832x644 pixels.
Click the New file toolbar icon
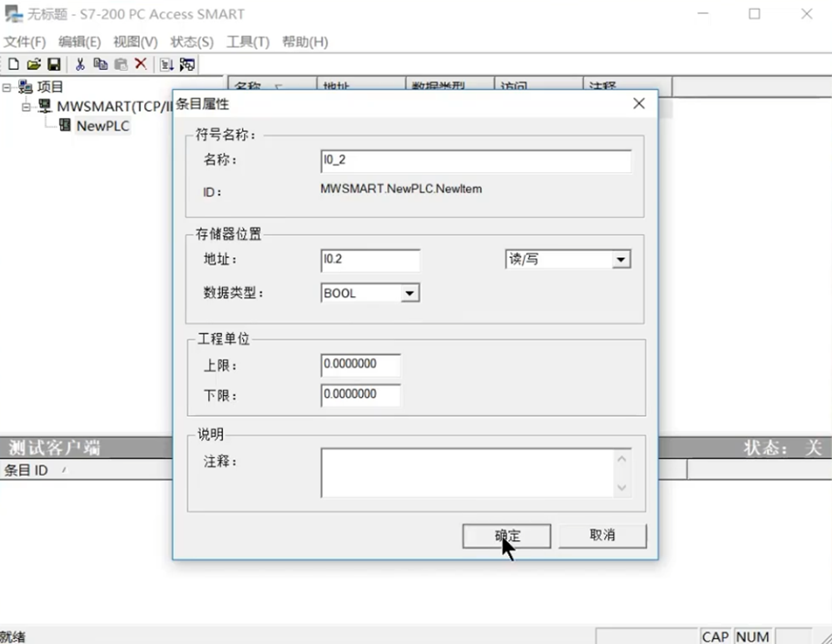[x=13, y=64]
